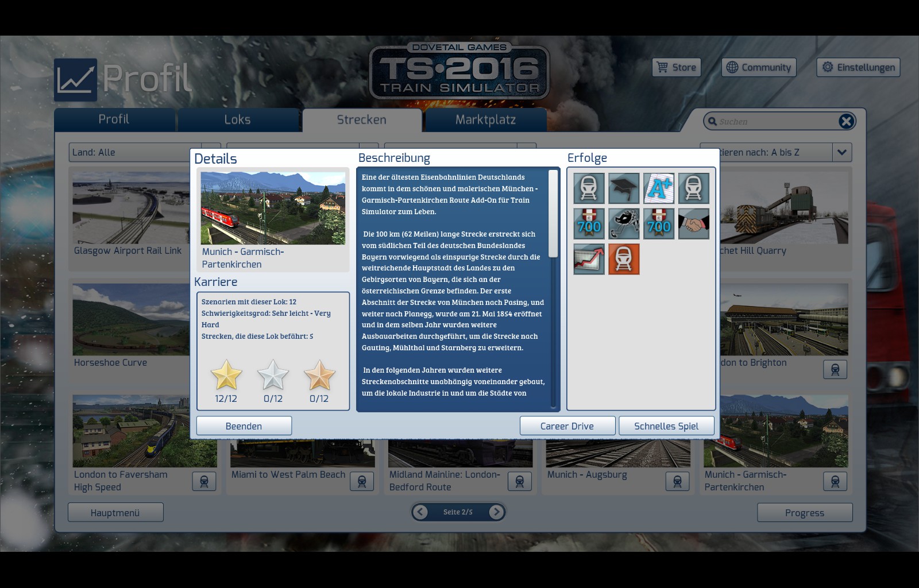This screenshot has height=588, width=919.
Task: Select the graduation cap achievement icon
Action: coord(624,188)
